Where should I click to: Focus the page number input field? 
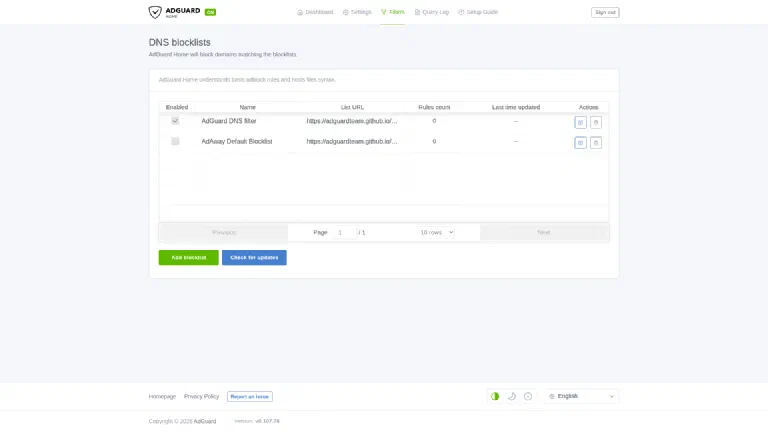[x=344, y=232]
